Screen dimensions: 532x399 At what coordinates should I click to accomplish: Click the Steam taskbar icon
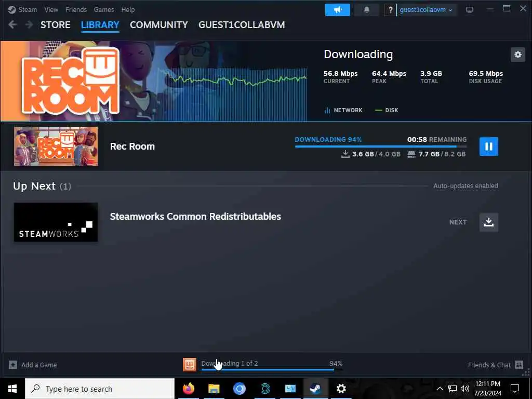(x=315, y=389)
